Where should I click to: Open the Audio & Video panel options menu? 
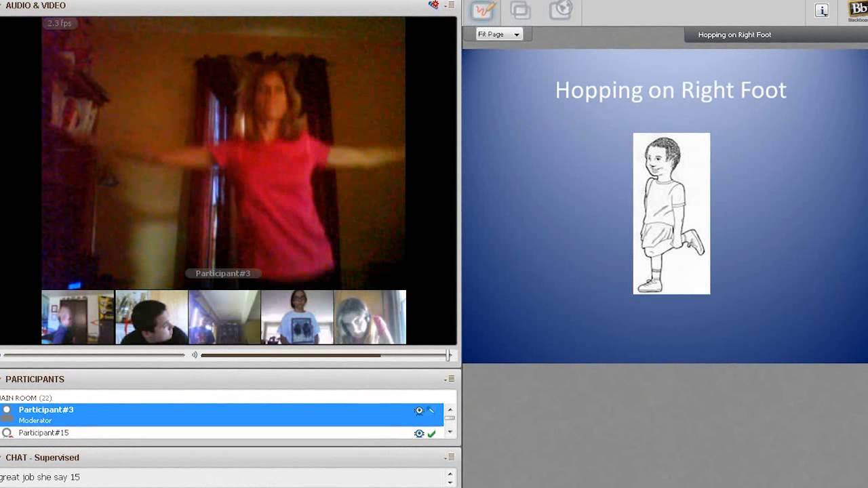pyautogui.click(x=450, y=5)
